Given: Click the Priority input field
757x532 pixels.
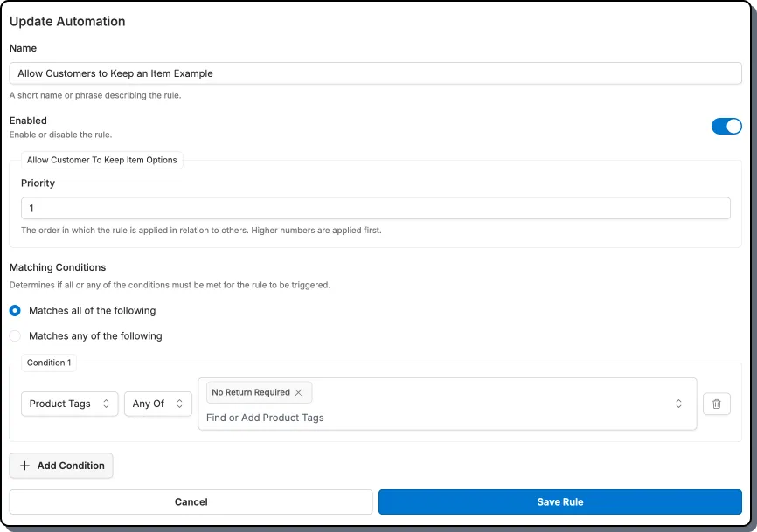Looking at the screenshot, I should coord(376,208).
